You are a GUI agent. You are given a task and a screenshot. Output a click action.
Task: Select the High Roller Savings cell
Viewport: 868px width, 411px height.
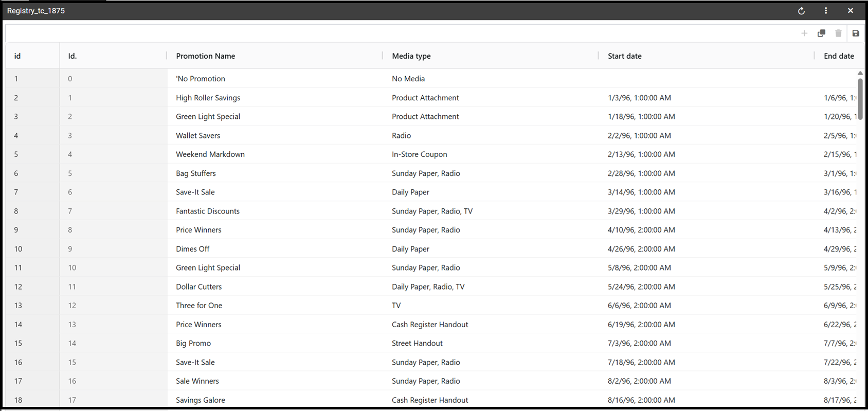click(x=275, y=98)
